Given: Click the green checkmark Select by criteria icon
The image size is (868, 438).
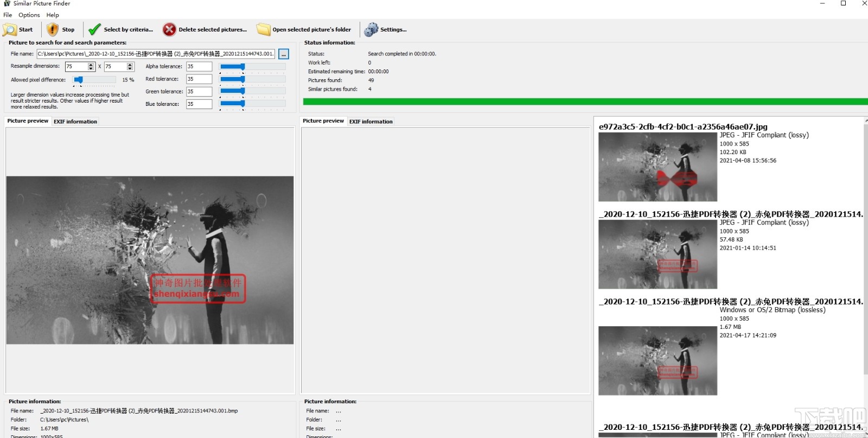Looking at the screenshot, I should (x=94, y=29).
